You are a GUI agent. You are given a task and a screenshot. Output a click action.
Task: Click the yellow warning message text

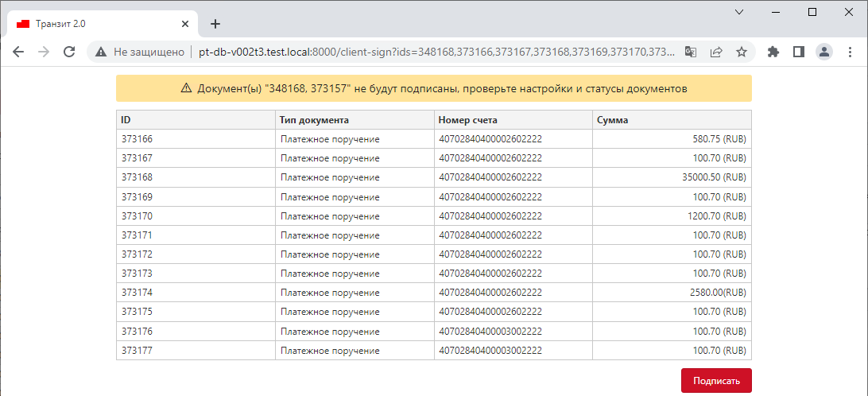coord(442,88)
